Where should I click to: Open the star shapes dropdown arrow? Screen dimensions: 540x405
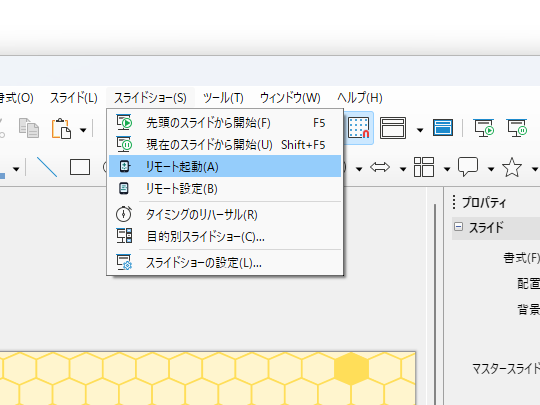[535, 169]
